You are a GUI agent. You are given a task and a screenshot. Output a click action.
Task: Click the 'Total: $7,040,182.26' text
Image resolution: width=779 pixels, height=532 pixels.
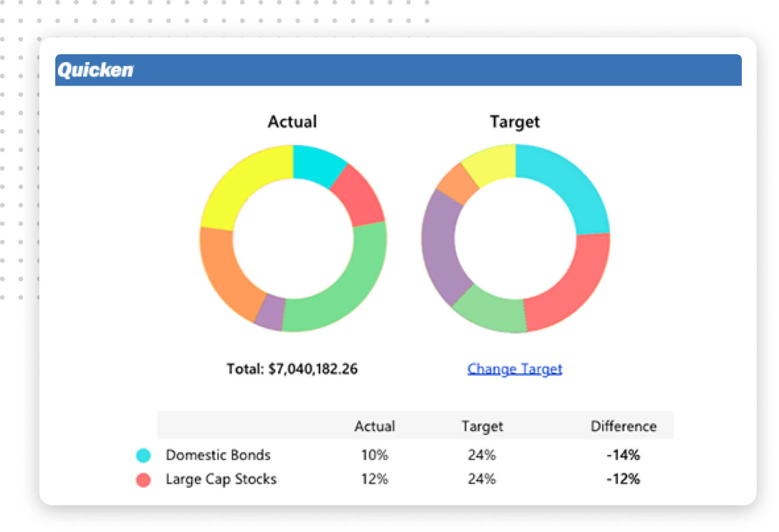[292, 369]
